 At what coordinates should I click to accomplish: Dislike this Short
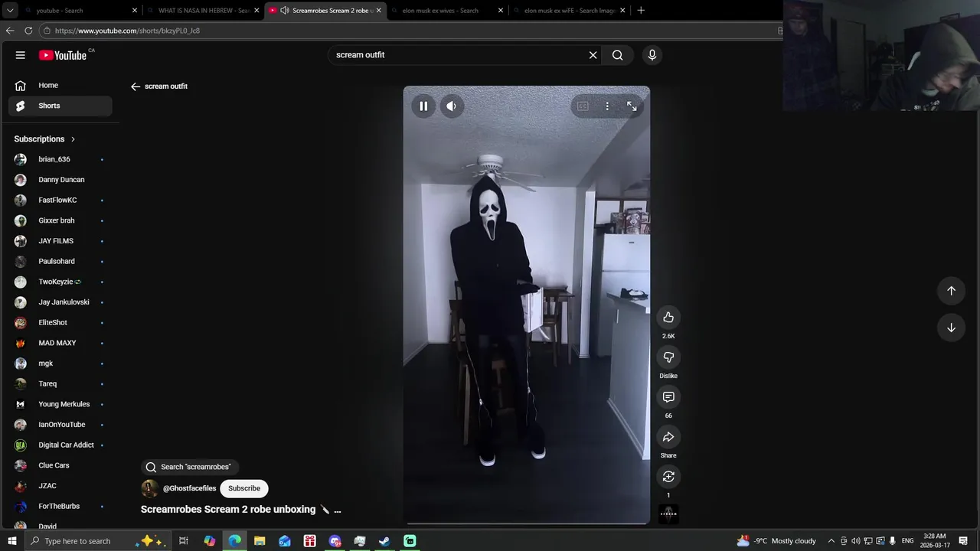(668, 357)
